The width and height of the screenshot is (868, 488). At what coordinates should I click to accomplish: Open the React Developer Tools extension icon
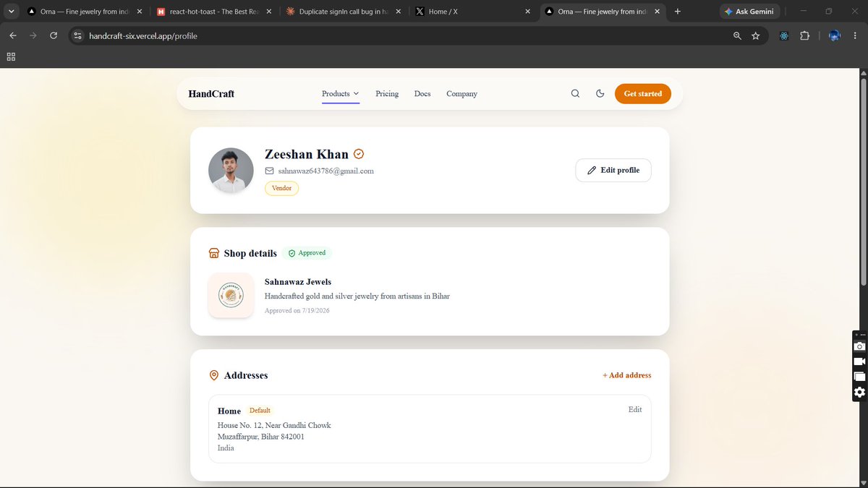coord(784,35)
